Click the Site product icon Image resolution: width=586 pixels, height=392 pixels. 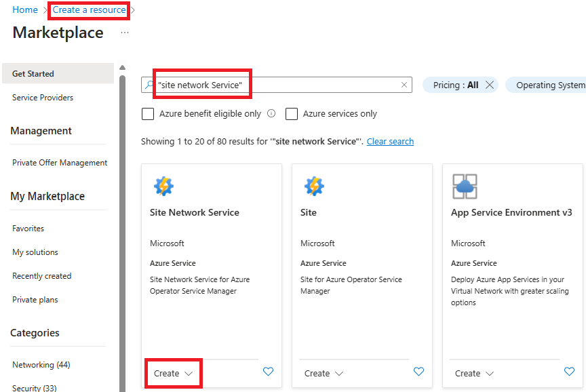coord(313,184)
